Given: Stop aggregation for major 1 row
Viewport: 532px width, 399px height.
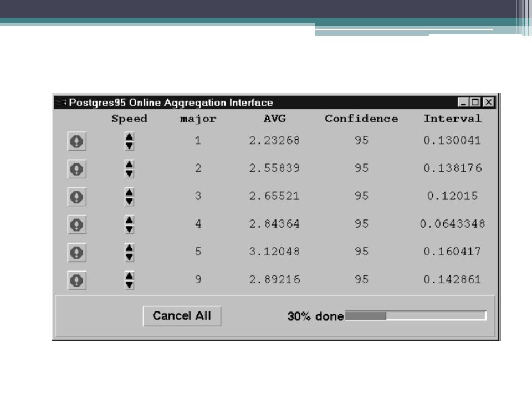Looking at the screenshot, I should point(77,141).
